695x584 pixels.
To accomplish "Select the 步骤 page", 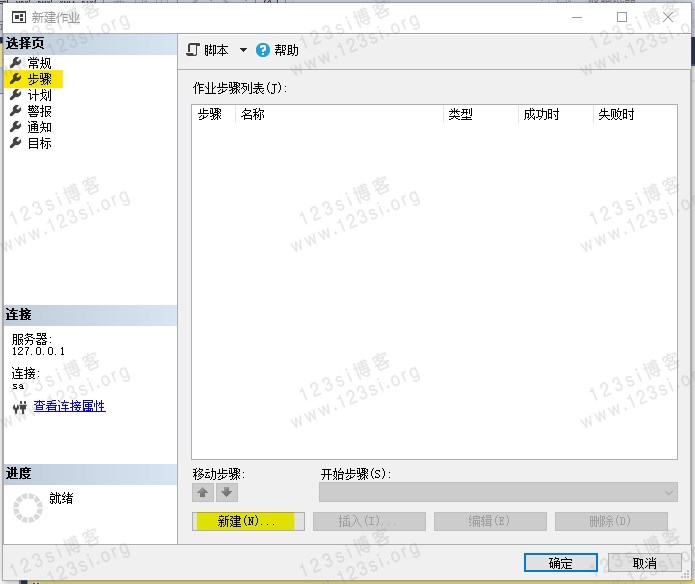I will click(x=39, y=79).
